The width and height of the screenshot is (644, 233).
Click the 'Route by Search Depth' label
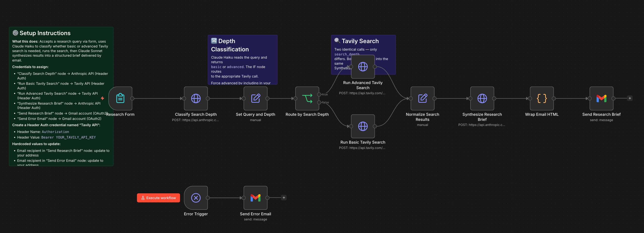(307, 114)
